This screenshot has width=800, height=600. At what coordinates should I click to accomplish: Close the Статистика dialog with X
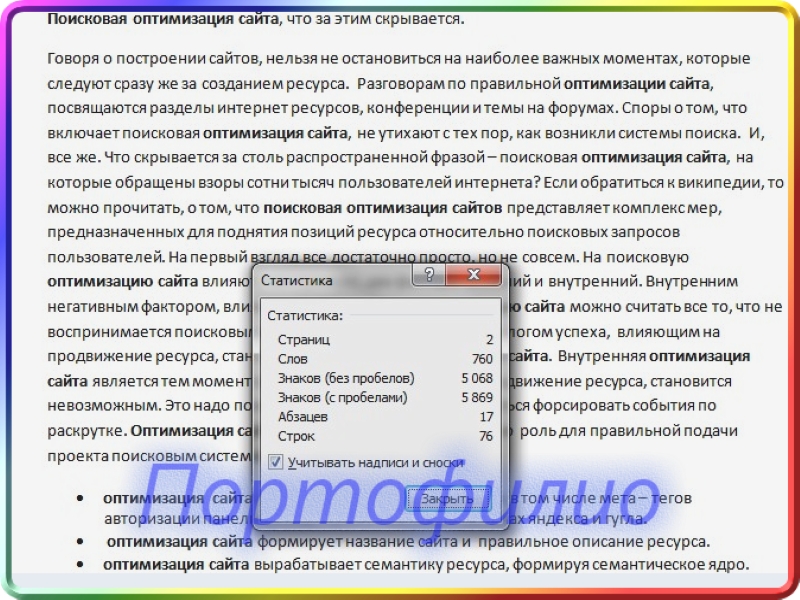(x=473, y=276)
